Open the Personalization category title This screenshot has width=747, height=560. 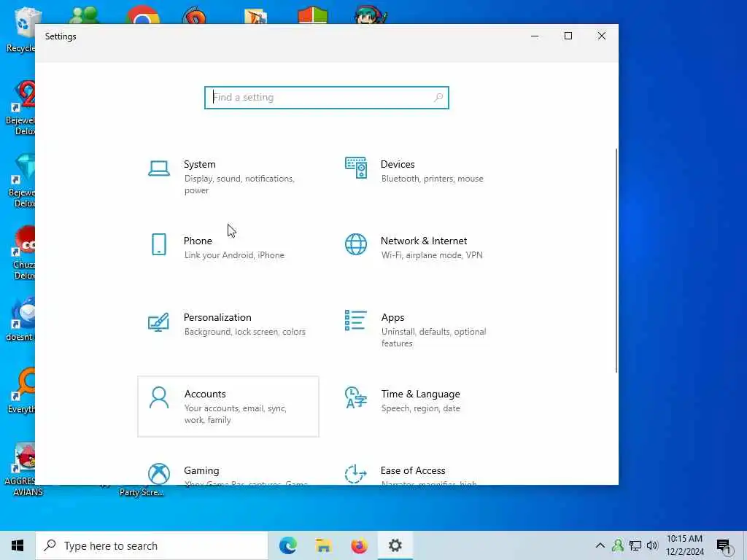coord(217,318)
